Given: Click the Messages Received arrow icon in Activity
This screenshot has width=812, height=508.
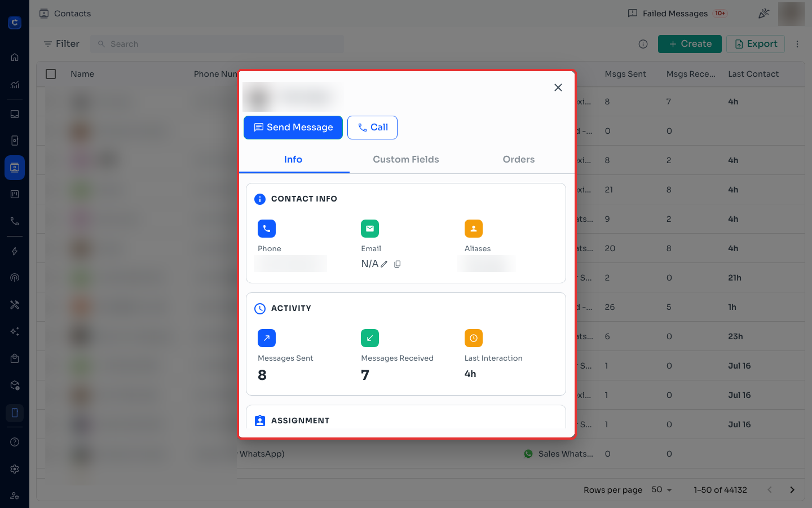Looking at the screenshot, I should point(370,338).
